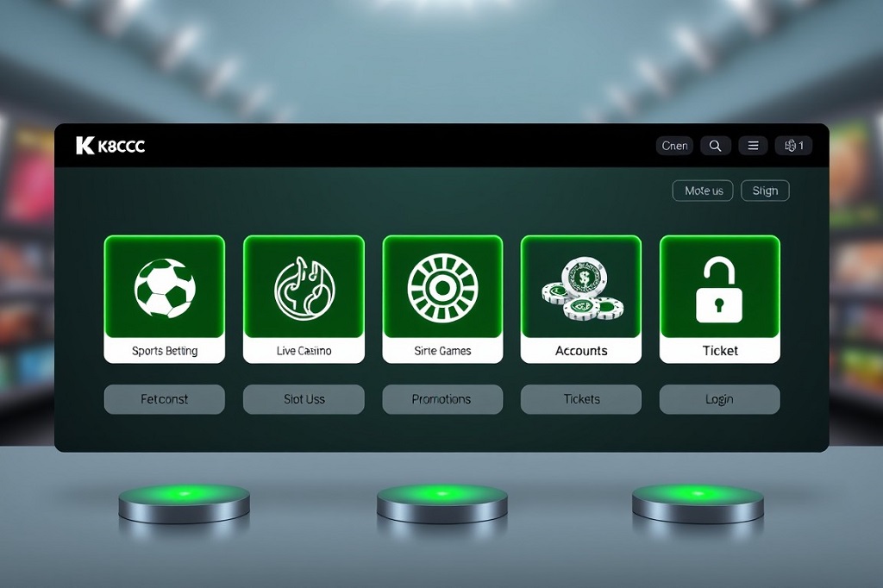Click the Login button
Viewport: 883px width, 588px height.
point(719,399)
